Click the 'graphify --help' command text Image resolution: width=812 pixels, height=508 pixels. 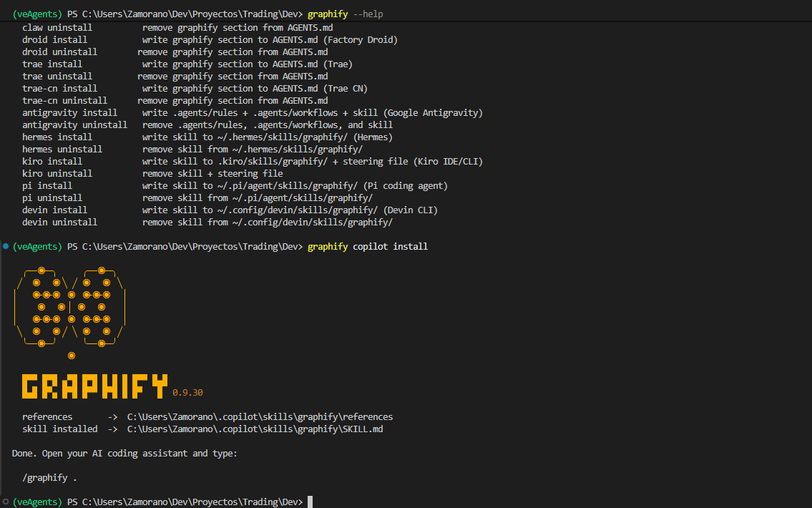pyautogui.click(x=346, y=14)
